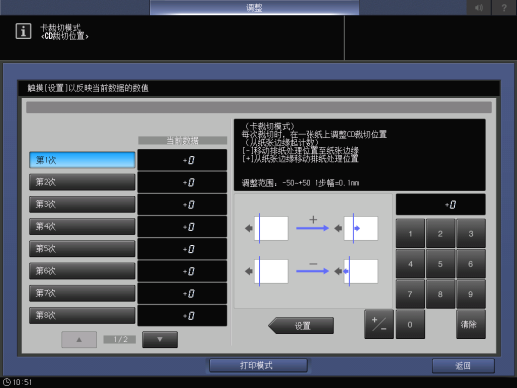Select the 第5次 row button
The height and width of the screenshot is (388, 517).
(82, 249)
